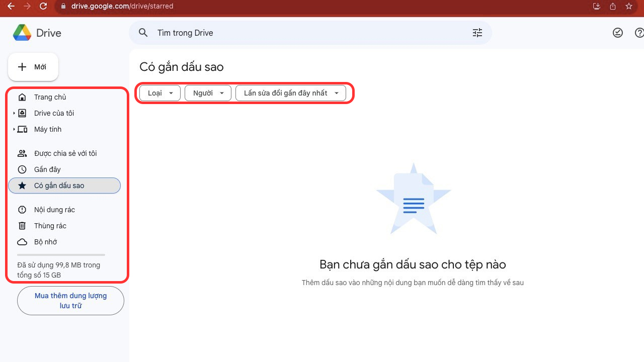Expand the Drive của tôi tree
644x362 pixels.
tap(14, 113)
